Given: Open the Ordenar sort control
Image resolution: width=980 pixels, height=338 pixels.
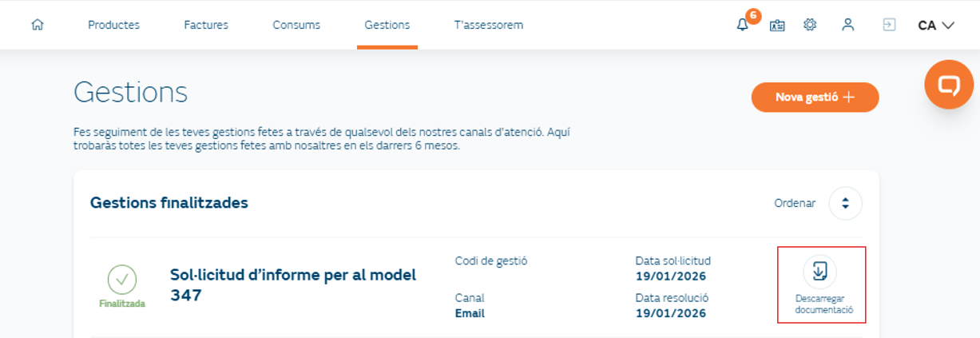Looking at the screenshot, I should (x=845, y=203).
